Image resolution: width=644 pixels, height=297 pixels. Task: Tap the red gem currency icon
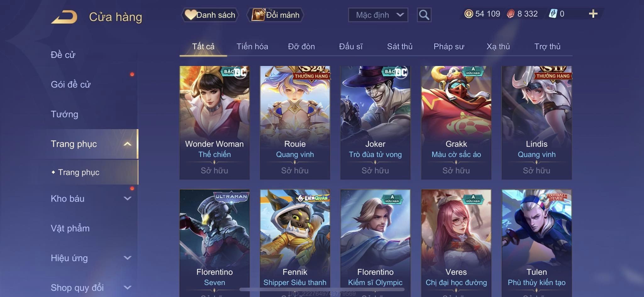(x=511, y=14)
